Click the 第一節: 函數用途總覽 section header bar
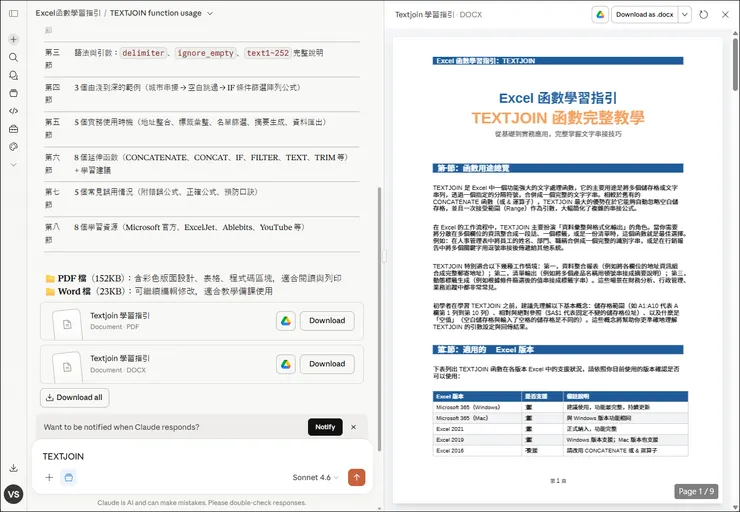Image resolution: width=740 pixels, height=512 pixels. [x=558, y=168]
